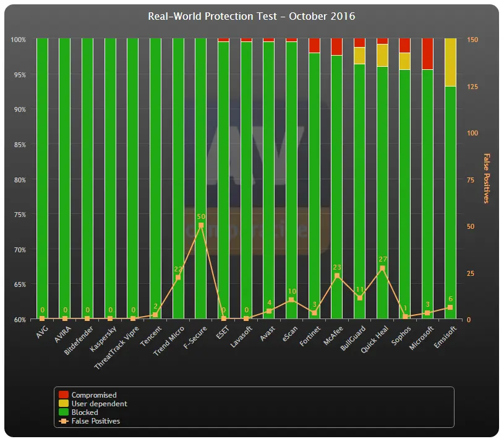Click the Sophos false positives marker at 1
Viewport: 504px width, 444px height.
point(405,317)
